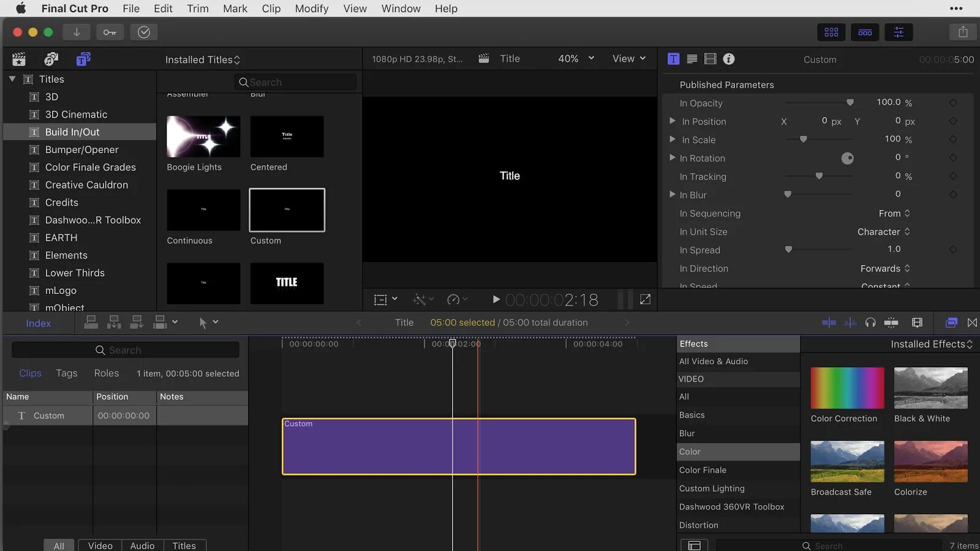The height and width of the screenshot is (551, 980).
Task: Play the viewer clip
Action: click(x=496, y=299)
